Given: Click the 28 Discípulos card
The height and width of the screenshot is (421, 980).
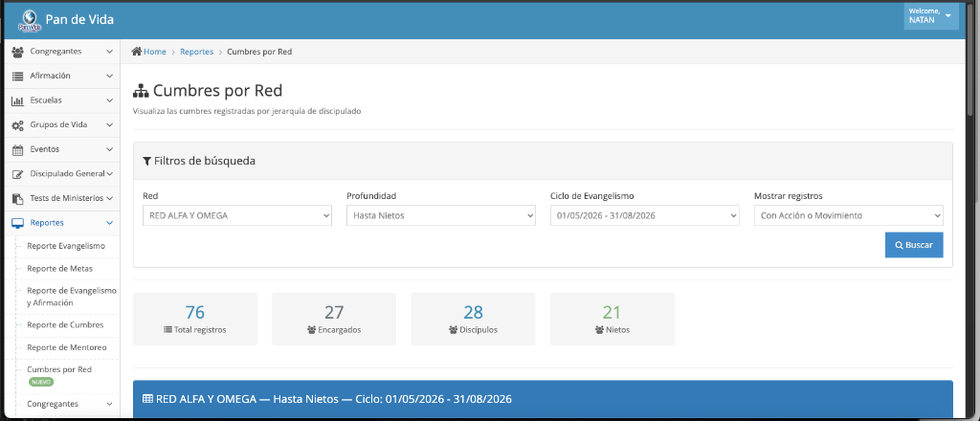Looking at the screenshot, I should (x=473, y=319).
